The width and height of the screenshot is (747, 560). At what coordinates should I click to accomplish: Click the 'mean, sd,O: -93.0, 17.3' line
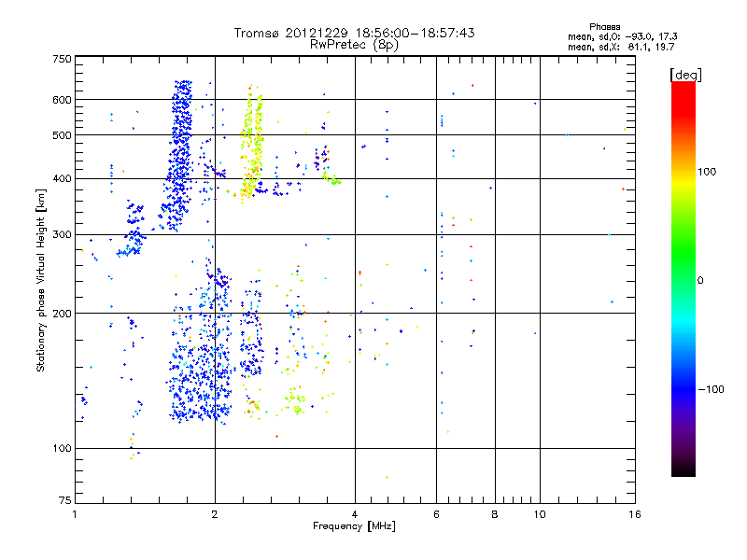622,36
